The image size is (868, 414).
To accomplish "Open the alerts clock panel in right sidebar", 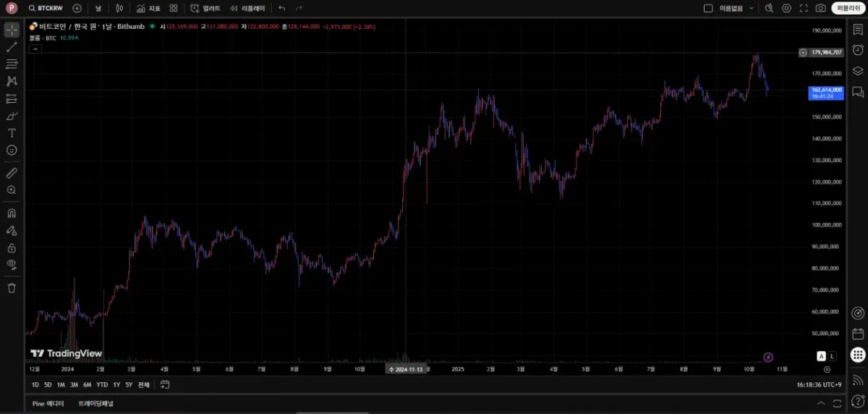I will click(x=857, y=50).
